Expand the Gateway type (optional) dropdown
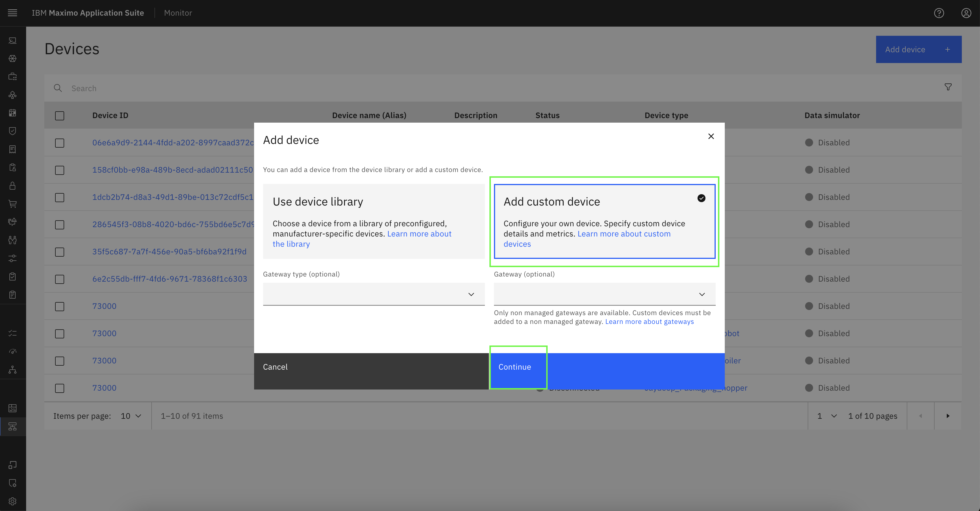980x511 pixels. pos(374,294)
